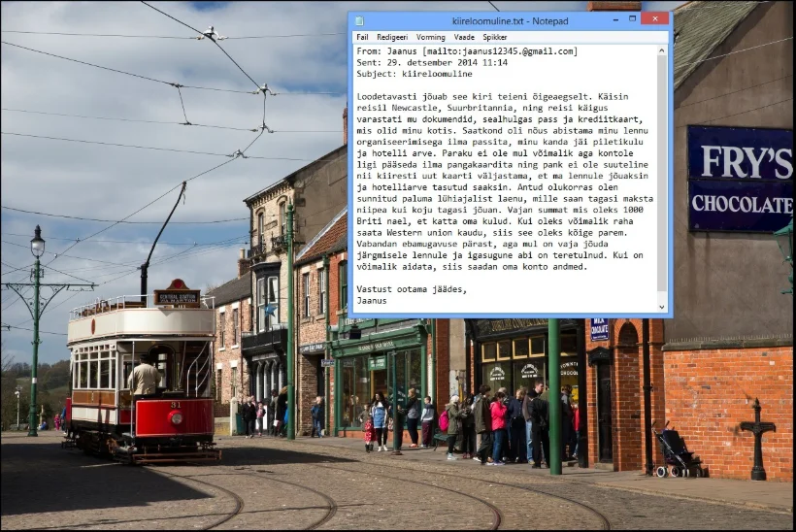Click the scrollbar down arrow in Notepad
Viewport: 796px width, 532px height.
coord(661,307)
